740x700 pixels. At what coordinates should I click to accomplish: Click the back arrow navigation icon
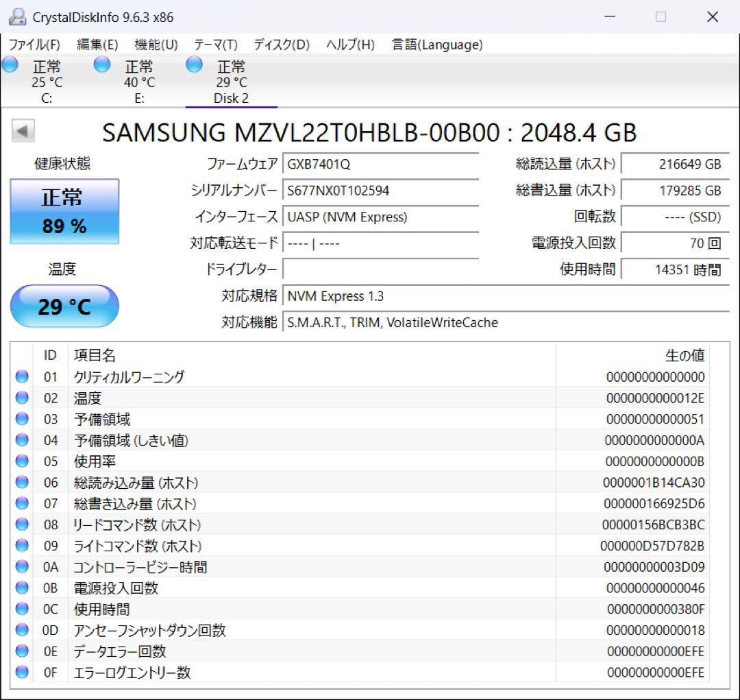click(x=23, y=130)
